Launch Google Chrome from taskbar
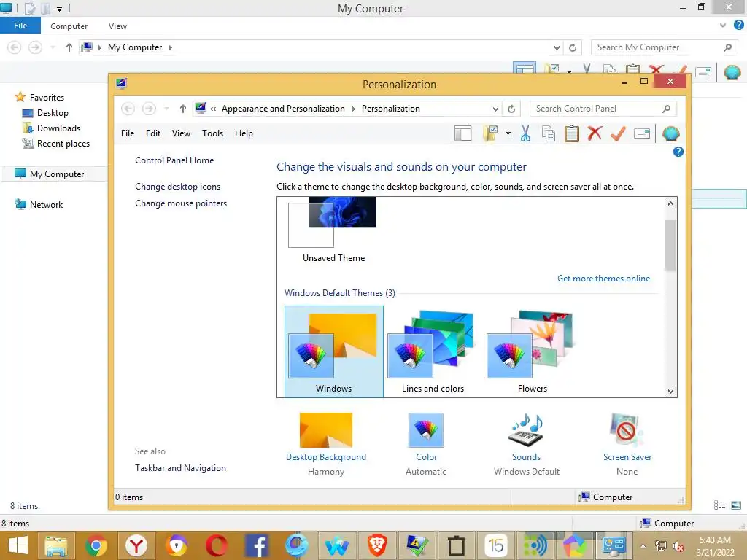 [96, 545]
